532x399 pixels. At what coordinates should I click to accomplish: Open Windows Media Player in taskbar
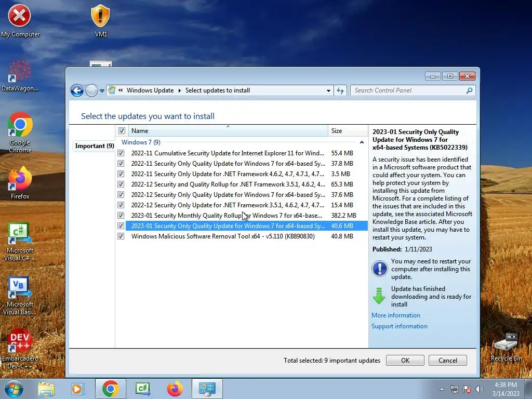click(x=77, y=389)
